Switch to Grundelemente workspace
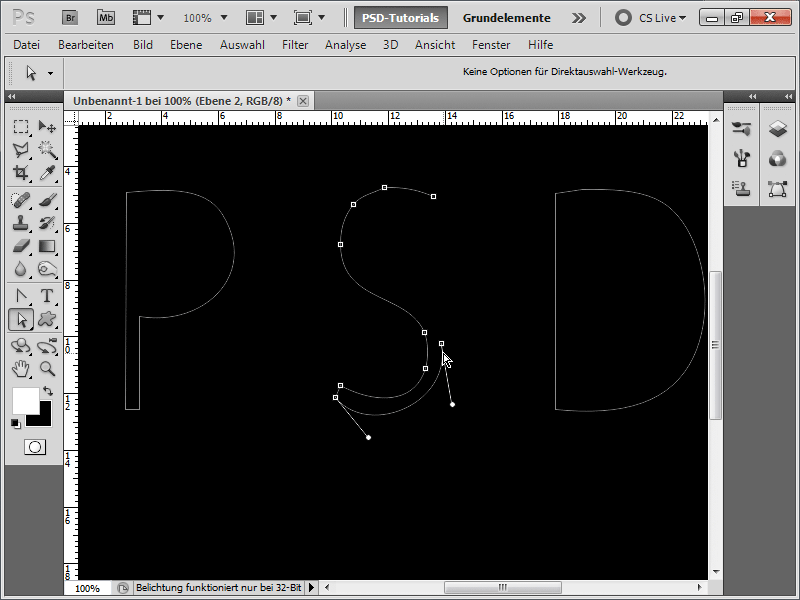This screenshot has width=800, height=600. 507,18
